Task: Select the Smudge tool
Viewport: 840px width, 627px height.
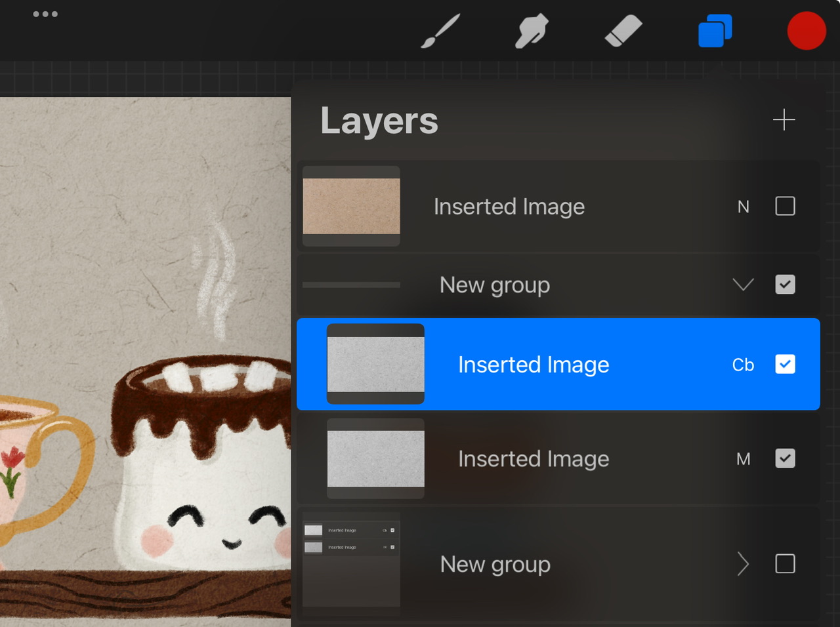Action: pos(532,30)
